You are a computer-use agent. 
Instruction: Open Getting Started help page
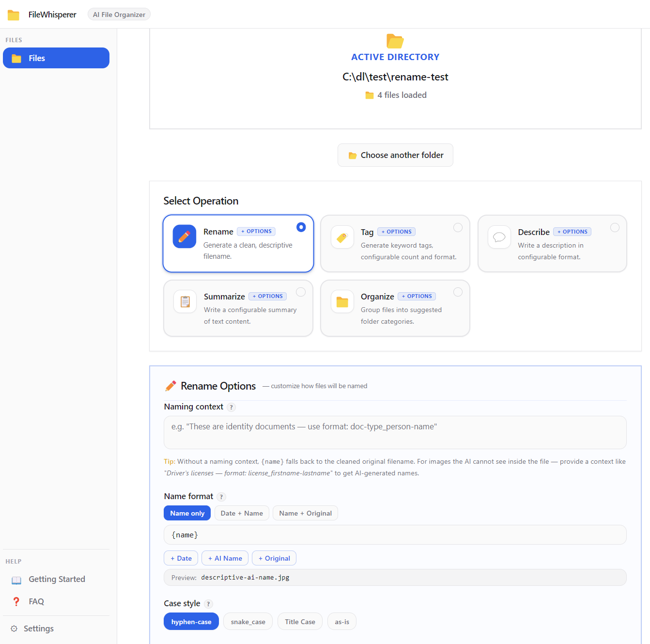tap(56, 580)
